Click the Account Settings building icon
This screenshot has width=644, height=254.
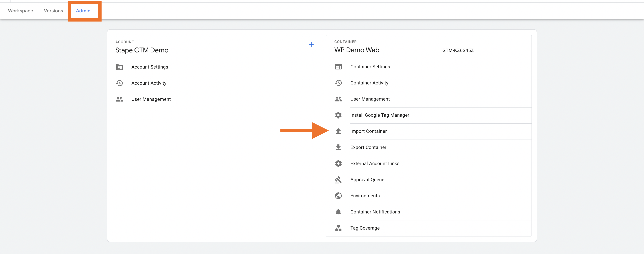(119, 67)
